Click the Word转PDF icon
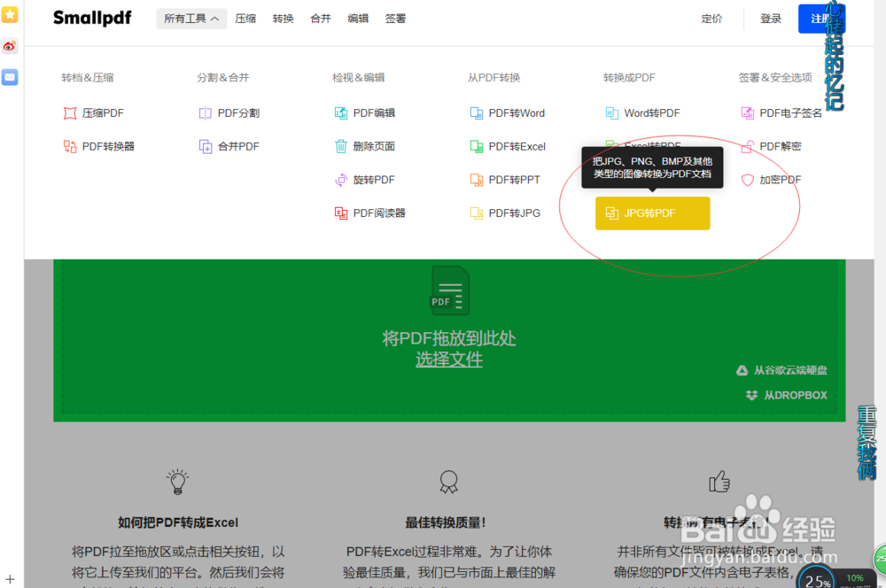Screen dimensions: 886x588 click(x=612, y=113)
